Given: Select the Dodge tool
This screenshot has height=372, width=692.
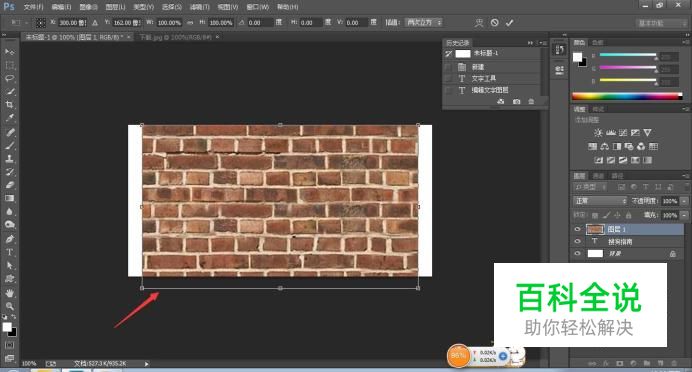Looking at the screenshot, I should tap(9, 225).
